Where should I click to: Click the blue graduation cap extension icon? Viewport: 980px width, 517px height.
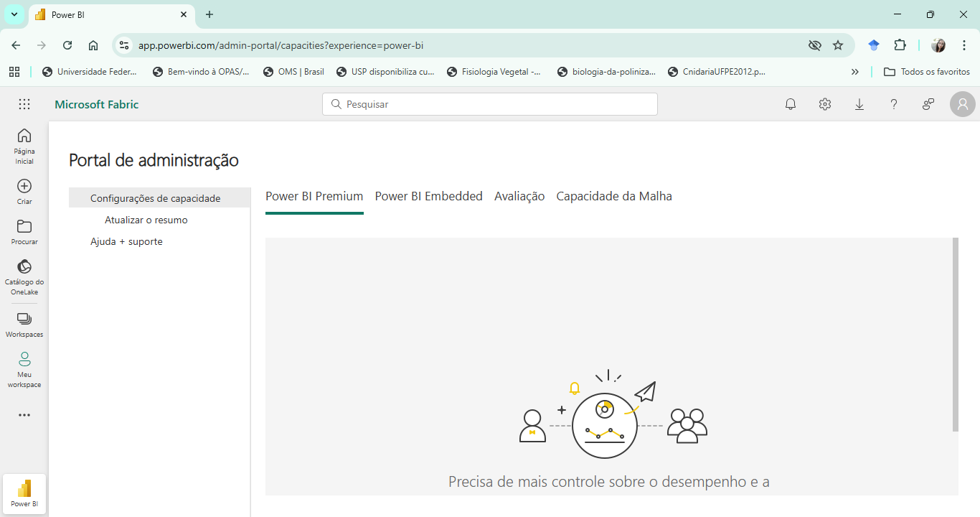[873, 45]
